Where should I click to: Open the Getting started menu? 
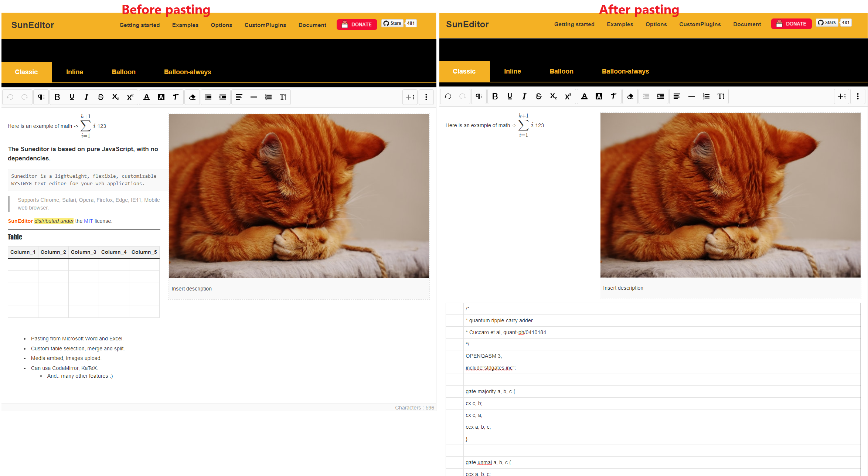click(x=139, y=25)
